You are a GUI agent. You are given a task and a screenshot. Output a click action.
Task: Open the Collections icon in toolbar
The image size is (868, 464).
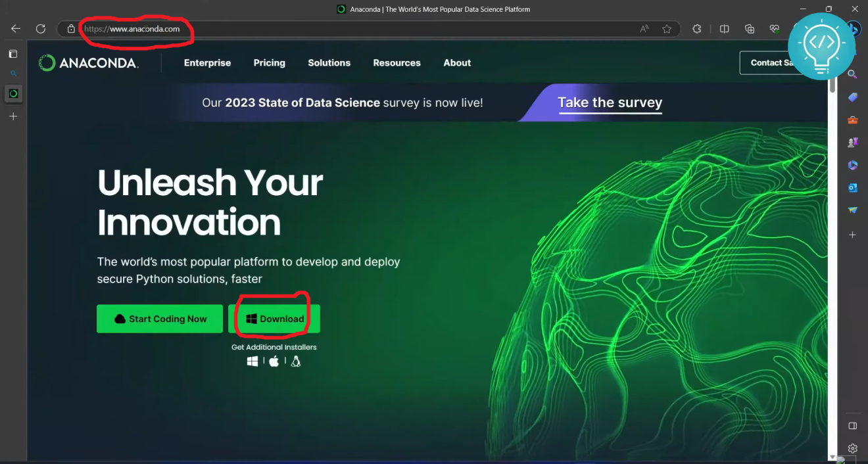[x=750, y=29]
